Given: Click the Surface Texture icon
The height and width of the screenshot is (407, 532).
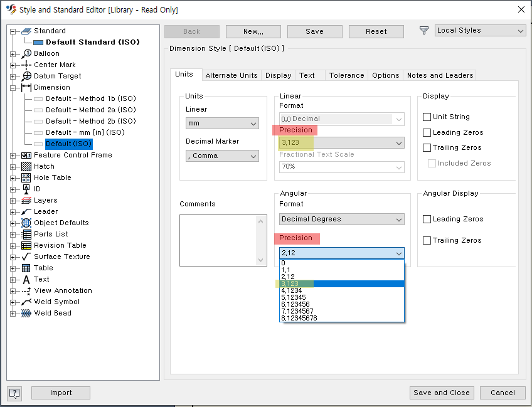Looking at the screenshot, I should 26,256.
